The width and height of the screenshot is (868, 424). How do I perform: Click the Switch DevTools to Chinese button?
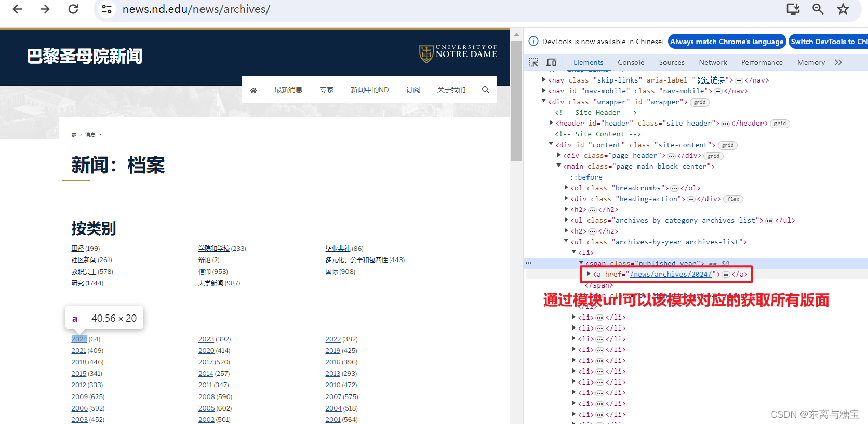coord(828,42)
